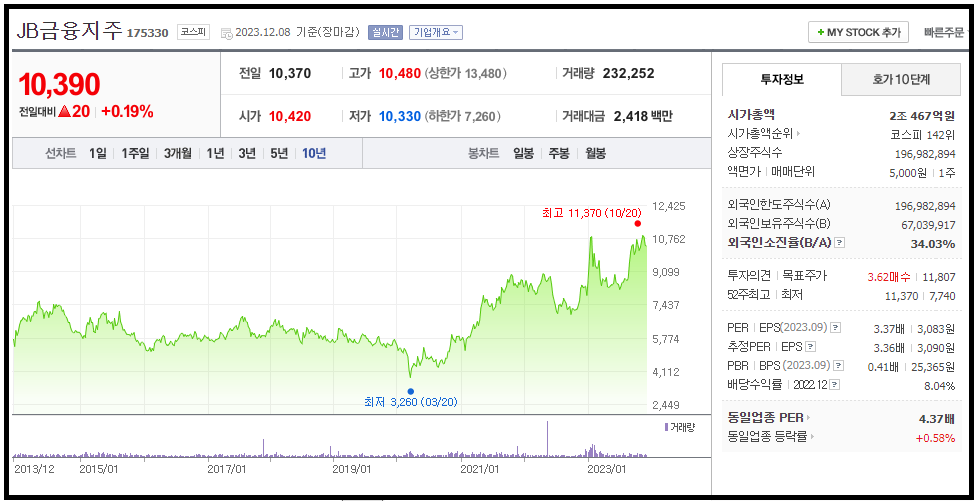Click the 투자의견 3.62매수 value

tap(889, 276)
